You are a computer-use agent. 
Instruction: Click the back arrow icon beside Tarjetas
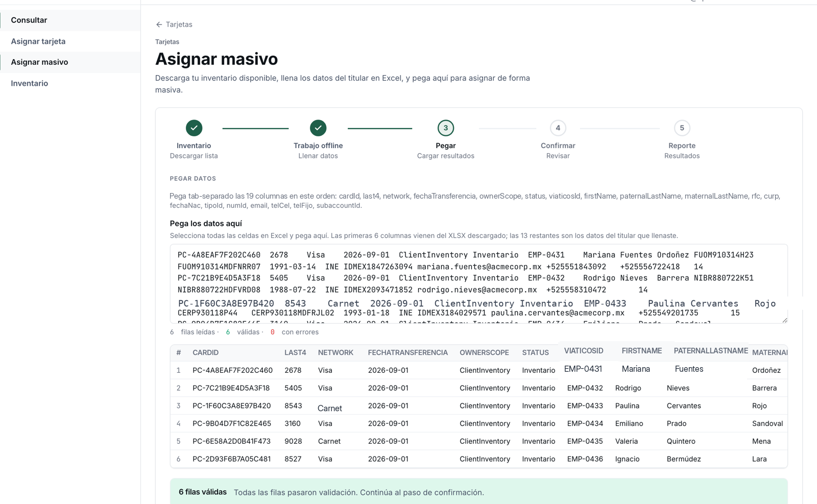159,25
